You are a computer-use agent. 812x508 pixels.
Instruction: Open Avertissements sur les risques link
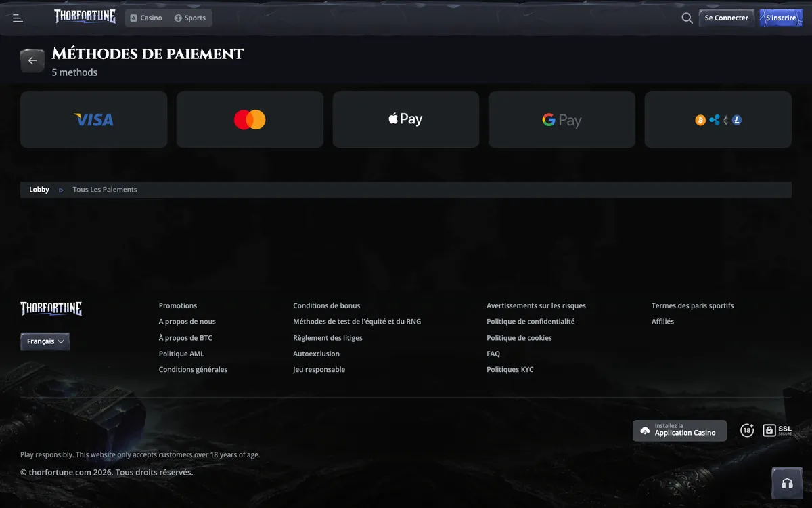click(537, 305)
